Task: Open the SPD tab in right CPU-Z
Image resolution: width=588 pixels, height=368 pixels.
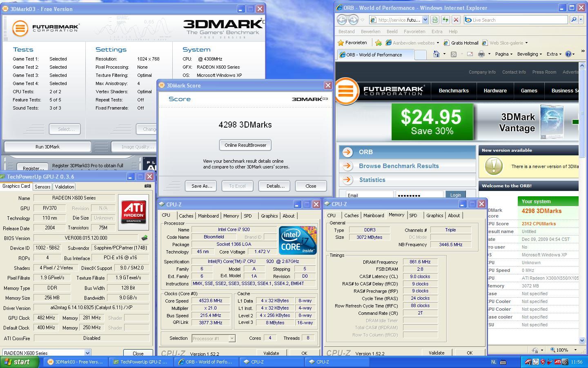Action: pyautogui.click(x=413, y=215)
